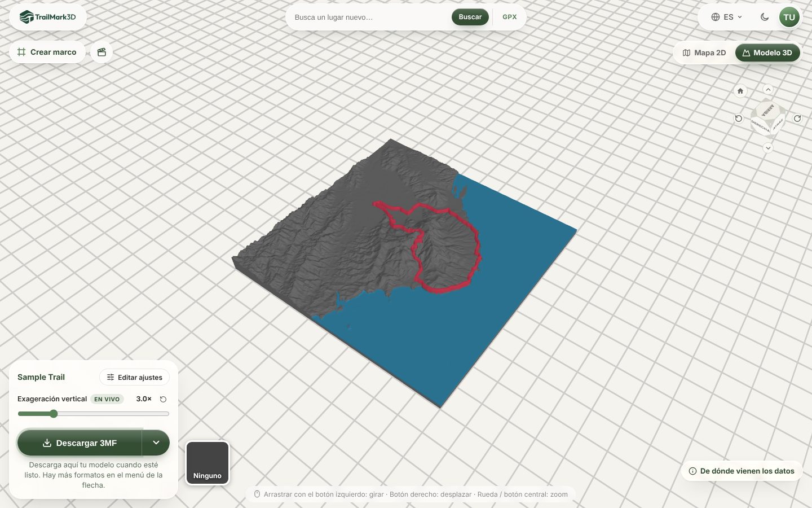The image size is (812, 508).
Task: Open the clapperboard animation button
Action: (101, 52)
